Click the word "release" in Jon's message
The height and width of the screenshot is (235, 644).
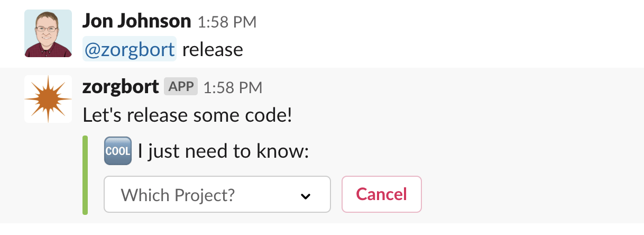tap(213, 50)
